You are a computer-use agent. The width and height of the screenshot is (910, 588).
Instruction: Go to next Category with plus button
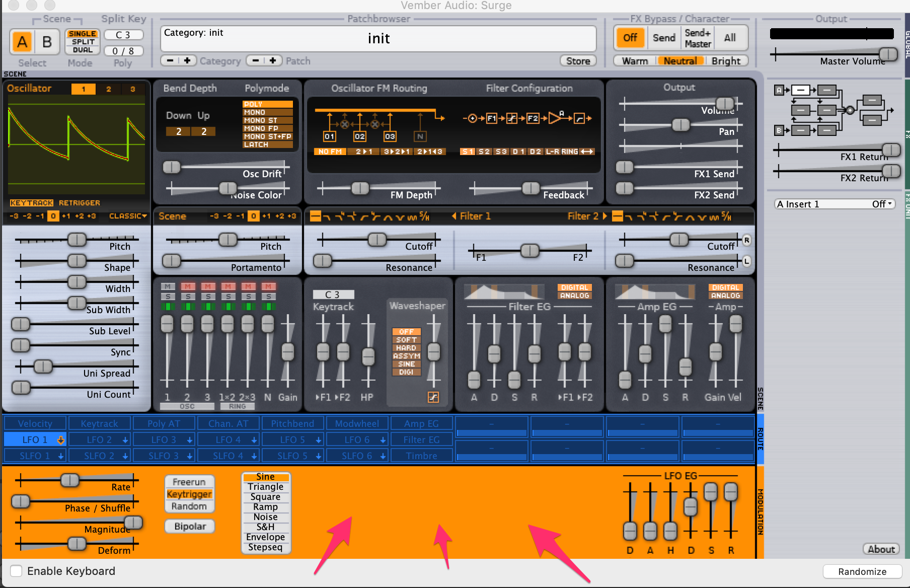tap(187, 61)
